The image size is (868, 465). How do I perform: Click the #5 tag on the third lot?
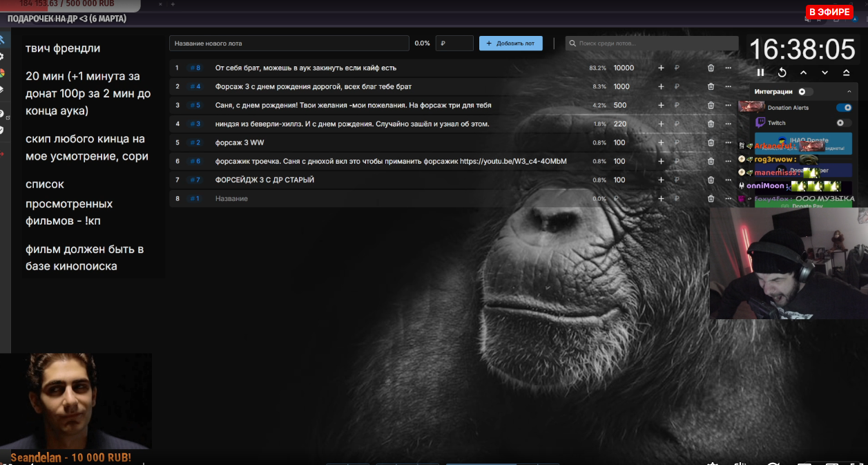click(195, 105)
